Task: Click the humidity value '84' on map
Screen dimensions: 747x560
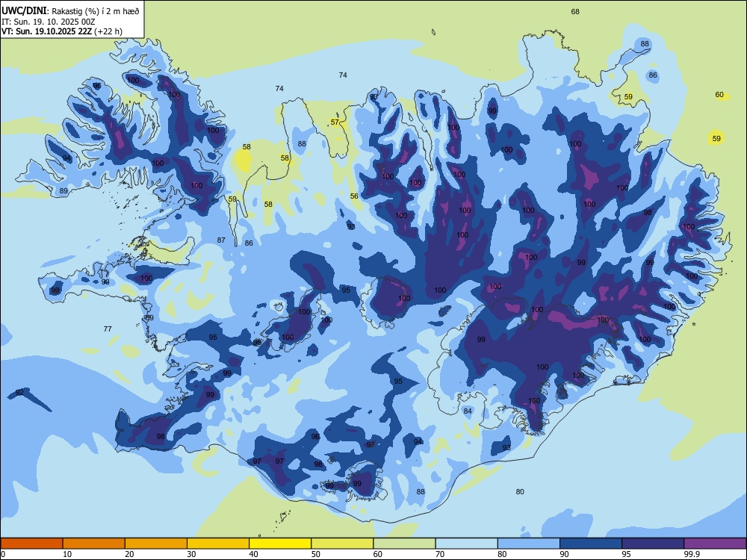Action: click(468, 411)
